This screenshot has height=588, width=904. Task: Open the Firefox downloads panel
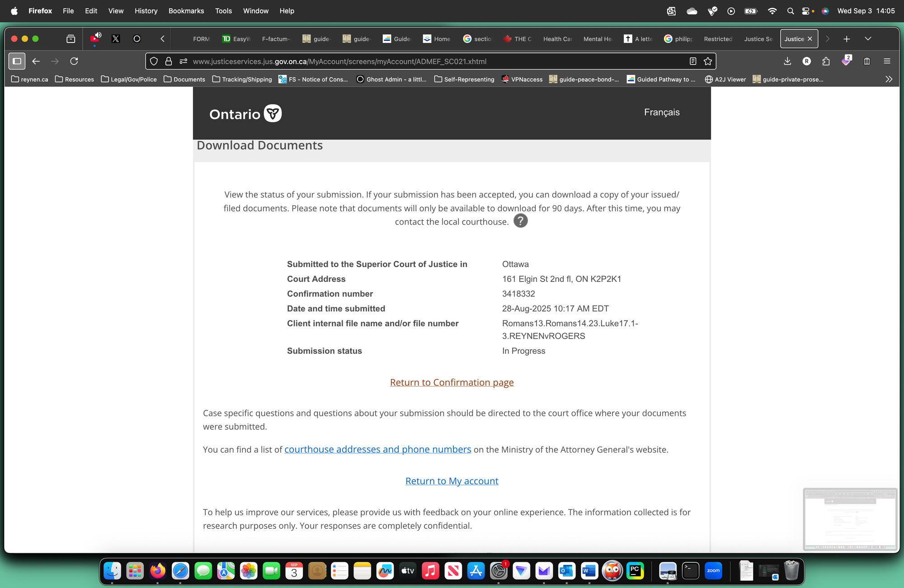787,61
